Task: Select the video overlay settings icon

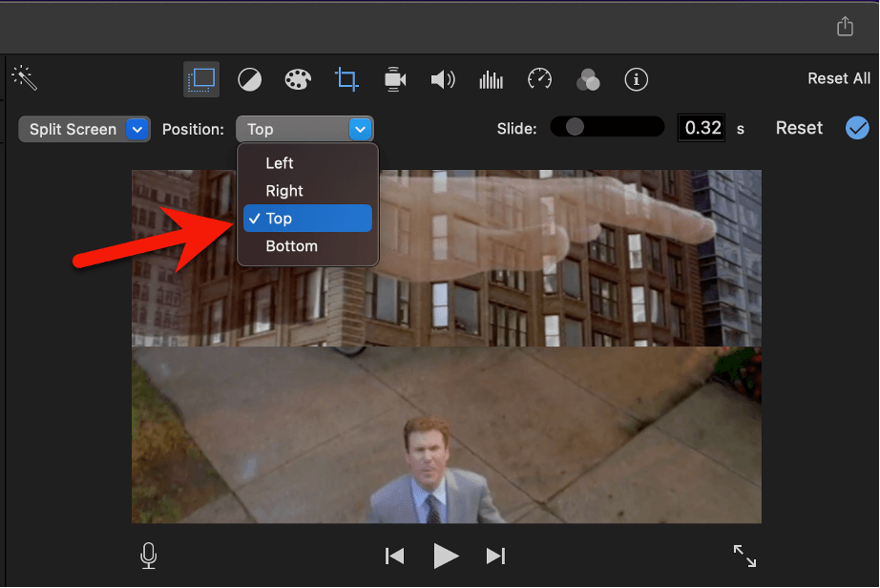Action: pyautogui.click(x=201, y=79)
